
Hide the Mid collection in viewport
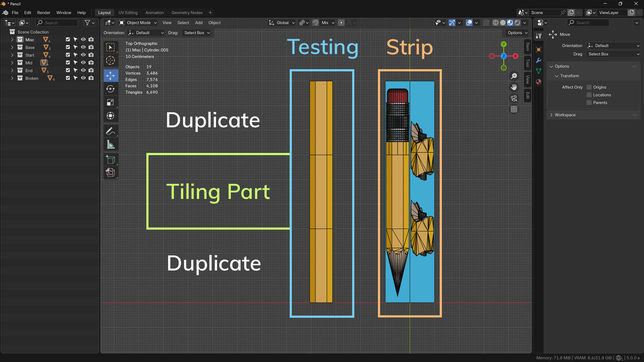point(83,63)
